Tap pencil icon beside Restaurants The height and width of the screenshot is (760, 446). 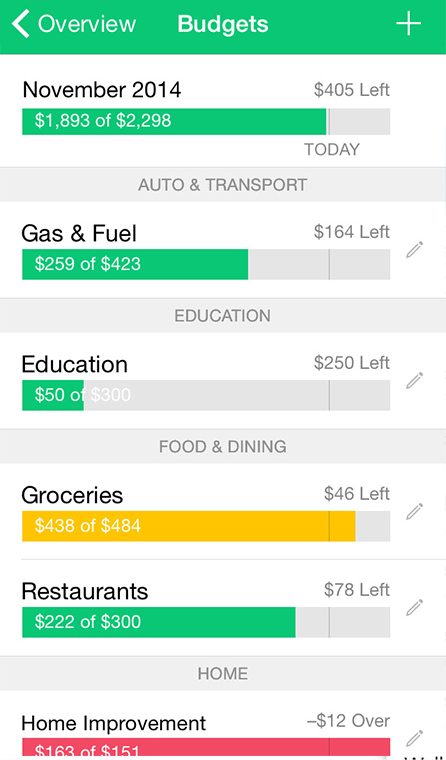[x=414, y=607]
